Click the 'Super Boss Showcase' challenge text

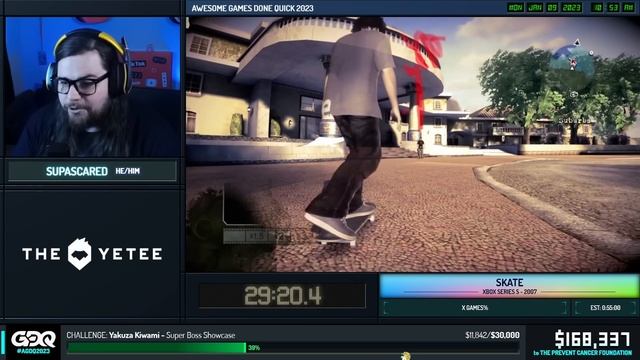point(201,336)
